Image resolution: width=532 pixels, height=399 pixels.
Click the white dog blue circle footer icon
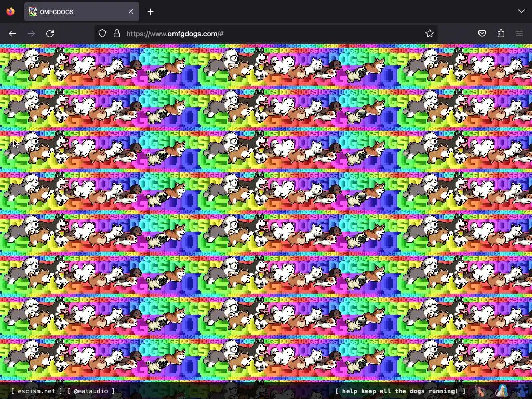click(x=502, y=391)
